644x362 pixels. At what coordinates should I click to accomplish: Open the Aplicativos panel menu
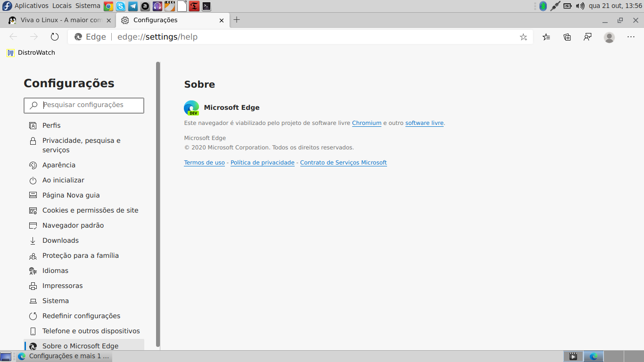31,6
